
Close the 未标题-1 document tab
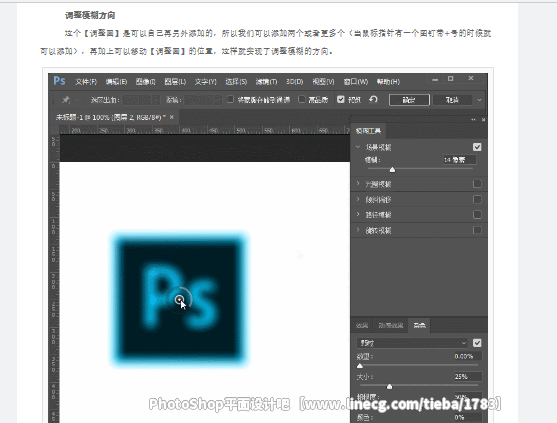click(x=172, y=117)
